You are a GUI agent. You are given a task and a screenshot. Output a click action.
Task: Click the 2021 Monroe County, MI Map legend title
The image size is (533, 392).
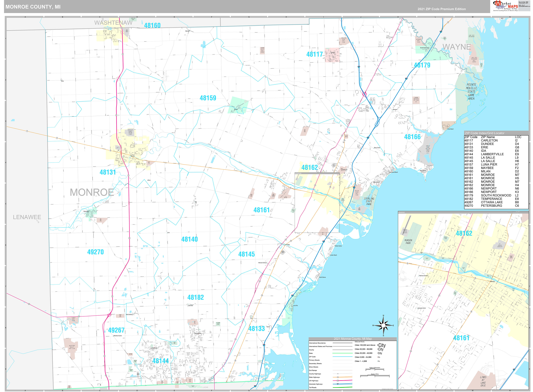click(x=353, y=339)
